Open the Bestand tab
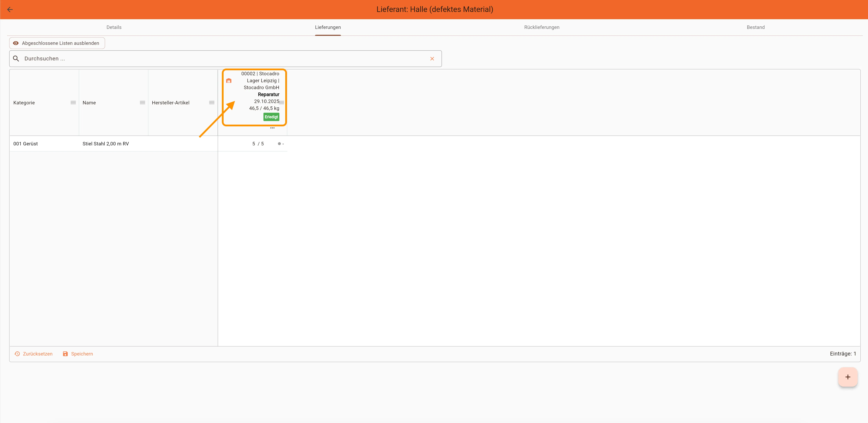This screenshot has width=868, height=423. 755,27
